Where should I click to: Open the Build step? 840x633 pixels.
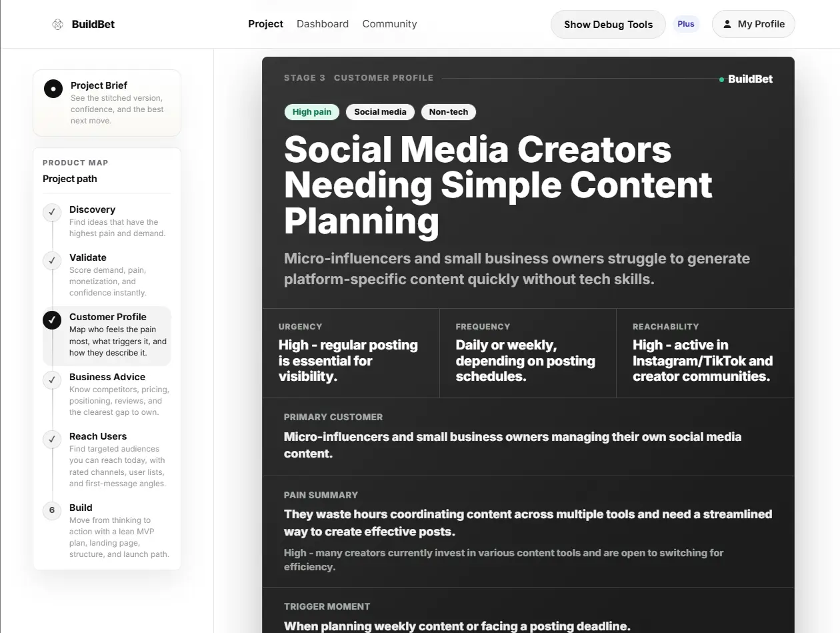[x=107, y=531]
